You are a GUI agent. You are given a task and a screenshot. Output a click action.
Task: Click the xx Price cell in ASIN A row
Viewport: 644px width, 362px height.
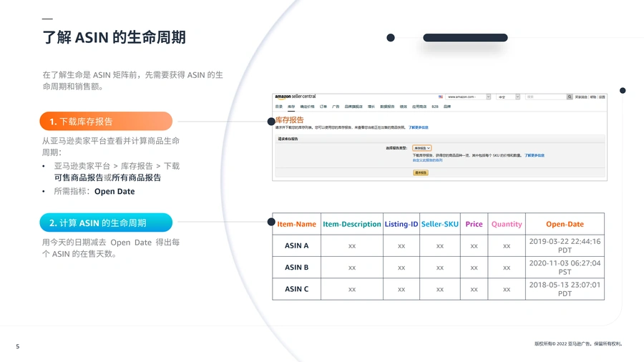point(474,246)
